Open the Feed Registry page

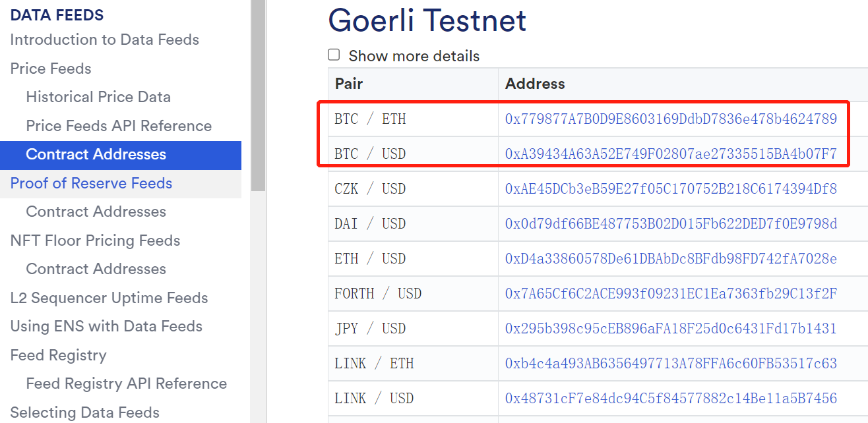click(58, 355)
